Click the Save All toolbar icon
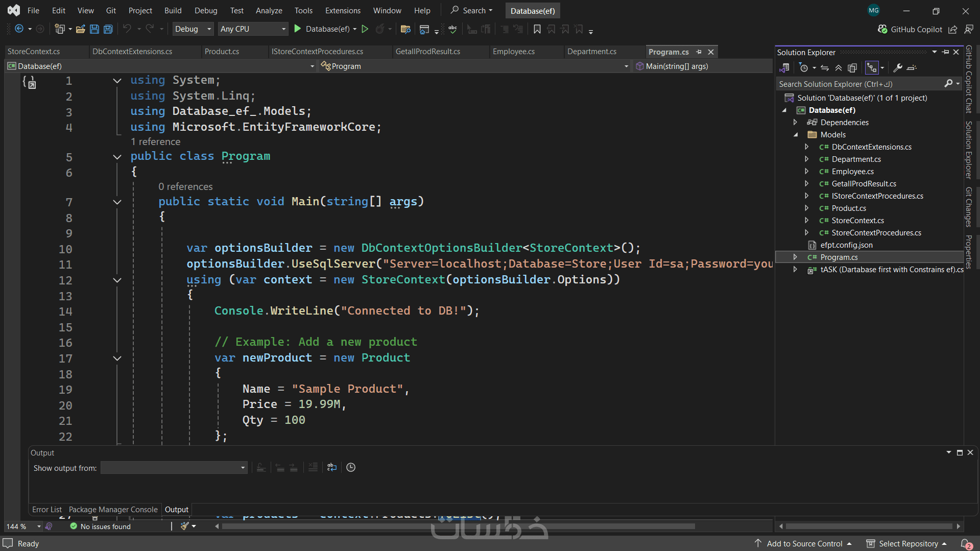Screen dimensions: 980x551 coord(108,29)
